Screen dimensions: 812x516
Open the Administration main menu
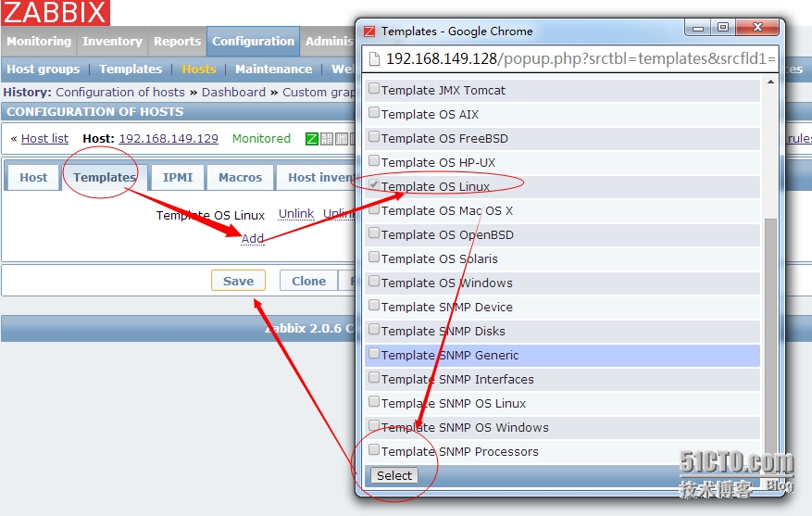(x=329, y=42)
